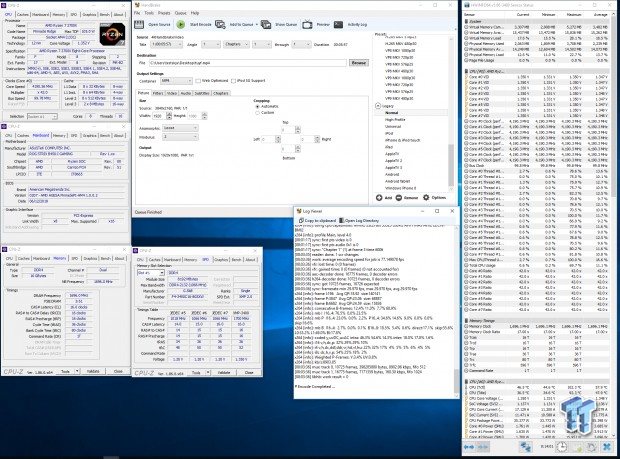The height and width of the screenshot is (459, 620).
Task: Select the Automatic cropping radio button
Action: click(x=257, y=106)
